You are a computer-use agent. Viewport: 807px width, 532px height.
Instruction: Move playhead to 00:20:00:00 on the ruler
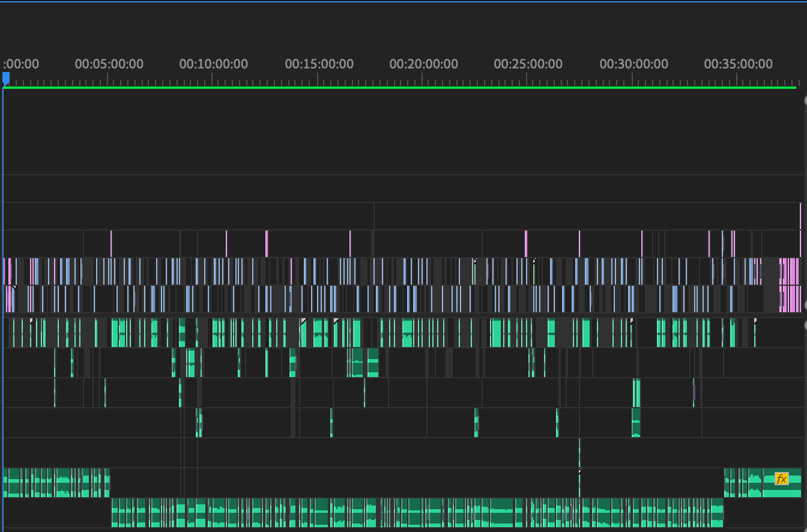click(x=423, y=79)
